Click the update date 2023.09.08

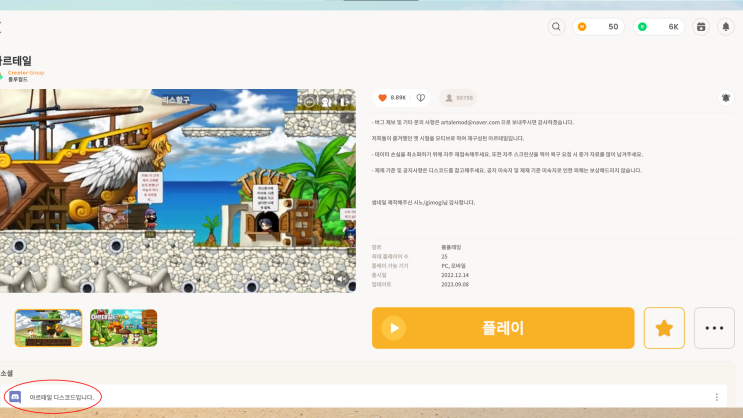pyautogui.click(x=455, y=284)
